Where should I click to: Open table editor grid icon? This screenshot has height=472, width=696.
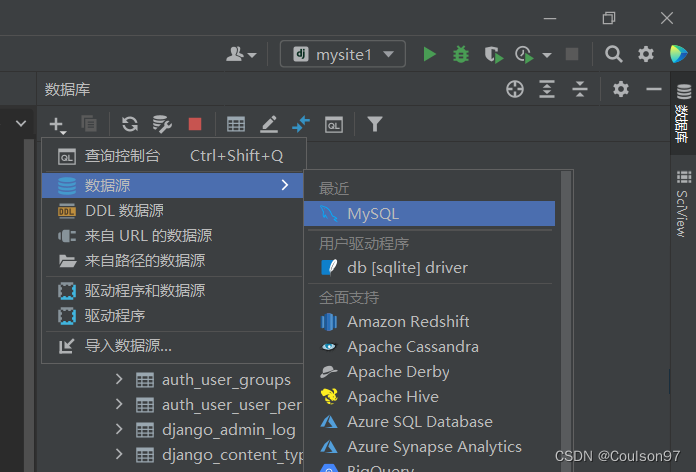(x=236, y=124)
